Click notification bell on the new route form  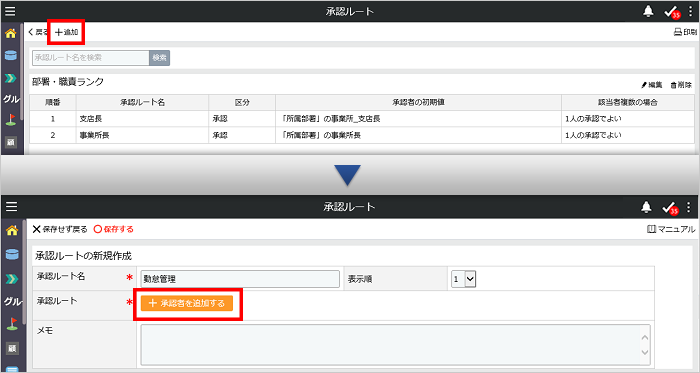coord(646,207)
